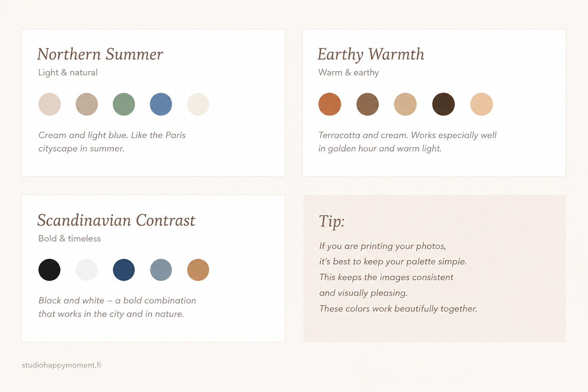Click the Northern Summer heading
The image size is (588, 392).
pos(100,54)
